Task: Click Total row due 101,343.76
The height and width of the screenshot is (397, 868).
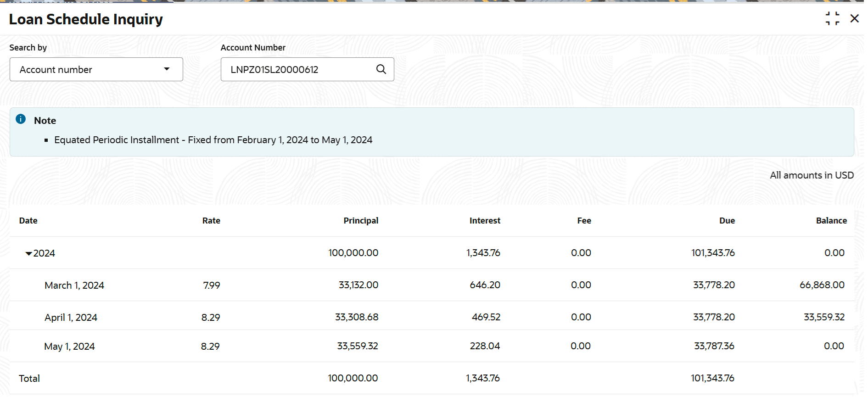Action: tap(712, 378)
